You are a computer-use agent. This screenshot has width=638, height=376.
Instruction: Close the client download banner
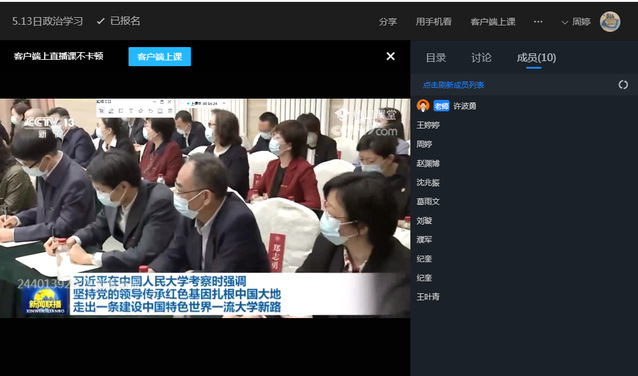[390, 56]
